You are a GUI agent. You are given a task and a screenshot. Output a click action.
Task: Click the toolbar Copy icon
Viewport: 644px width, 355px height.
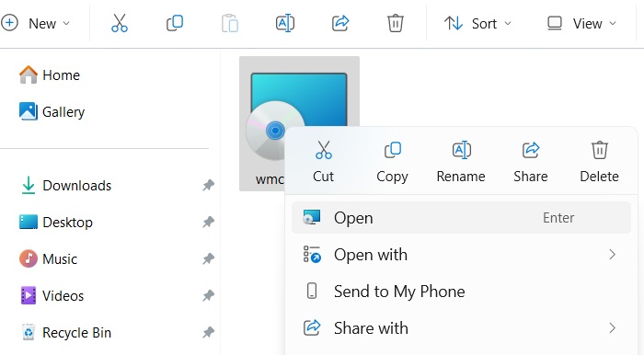point(175,23)
